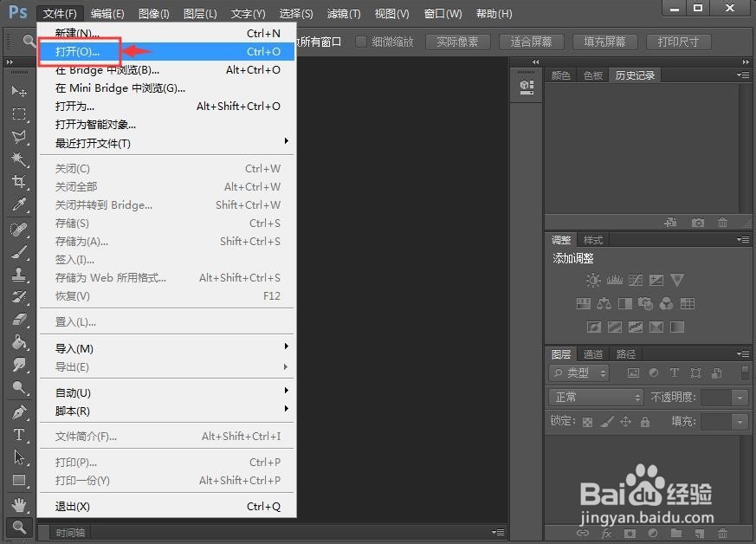756x544 pixels.
Task: Select the Brush tool
Action: point(19,252)
